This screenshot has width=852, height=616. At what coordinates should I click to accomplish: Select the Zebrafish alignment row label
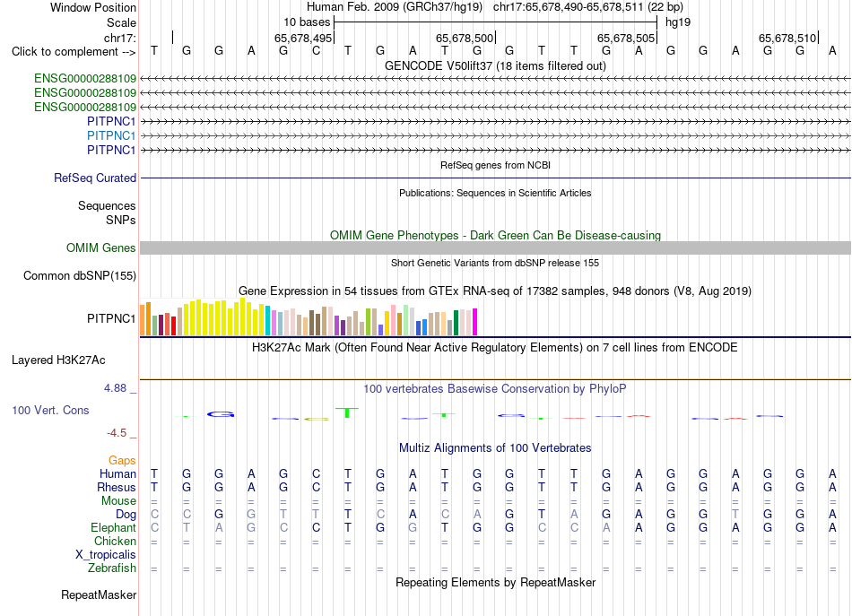click(x=112, y=568)
